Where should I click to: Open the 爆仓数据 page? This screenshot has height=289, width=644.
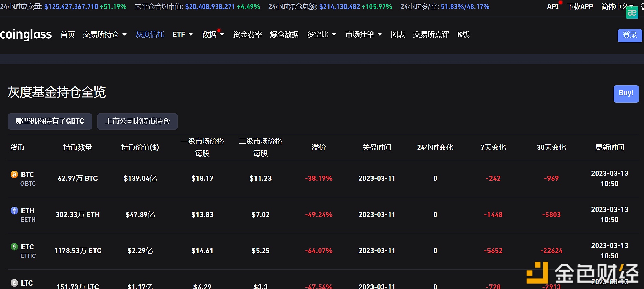tap(284, 34)
